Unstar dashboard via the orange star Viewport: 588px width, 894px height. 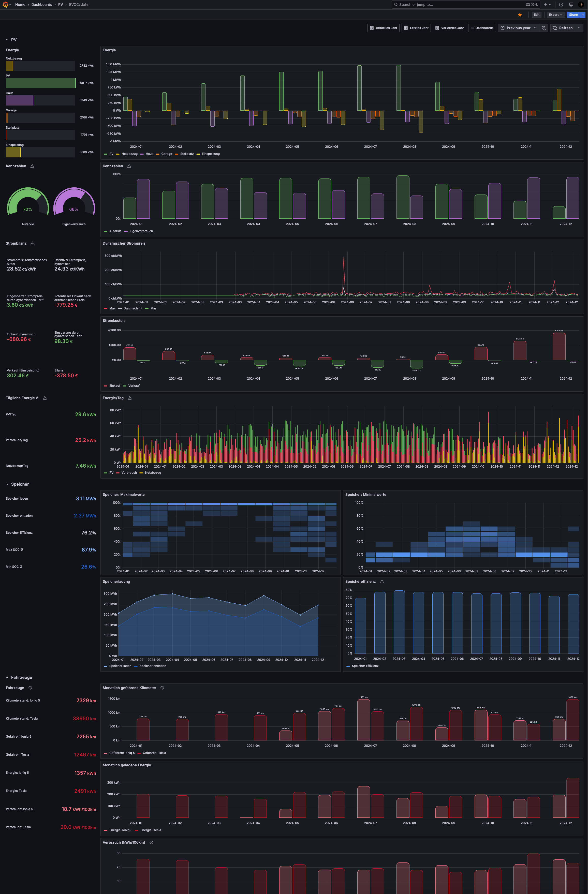click(x=520, y=15)
